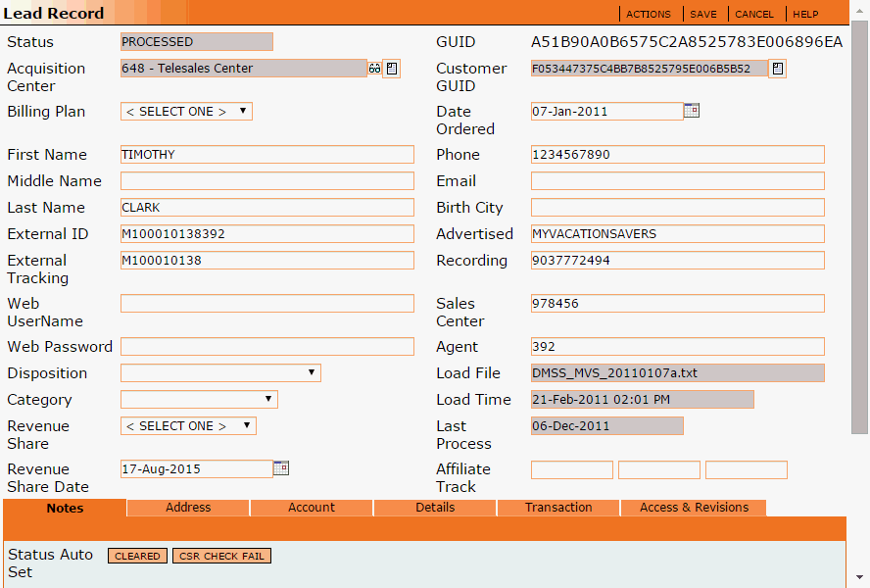Viewport: 870px width, 588px height.
Task: Click the Status field showing PROCESSED
Action: [x=196, y=41]
